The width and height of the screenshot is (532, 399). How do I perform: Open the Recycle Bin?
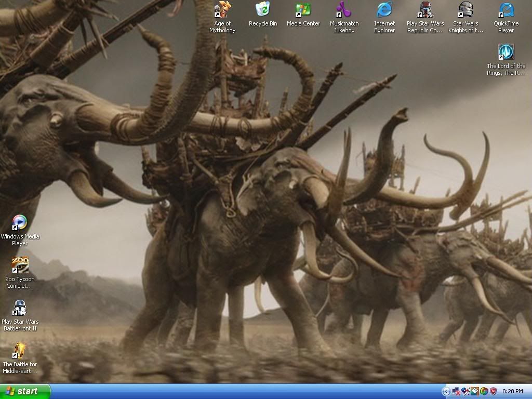pos(263,14)
